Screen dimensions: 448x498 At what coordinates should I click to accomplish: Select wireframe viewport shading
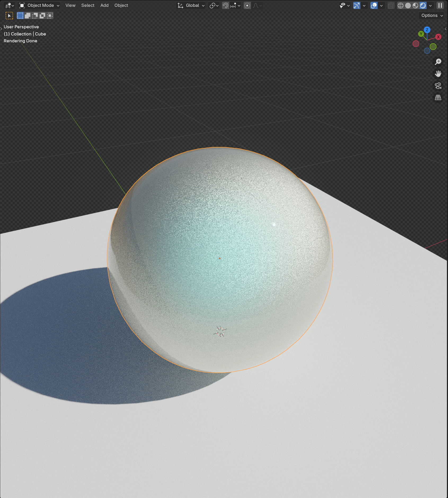pos(401,5)
